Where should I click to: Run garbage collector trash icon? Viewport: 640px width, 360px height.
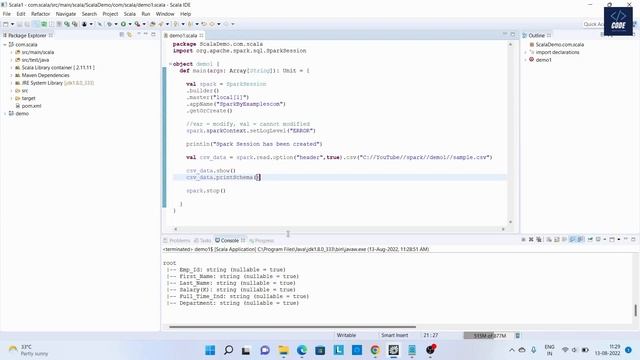point(518,336)
